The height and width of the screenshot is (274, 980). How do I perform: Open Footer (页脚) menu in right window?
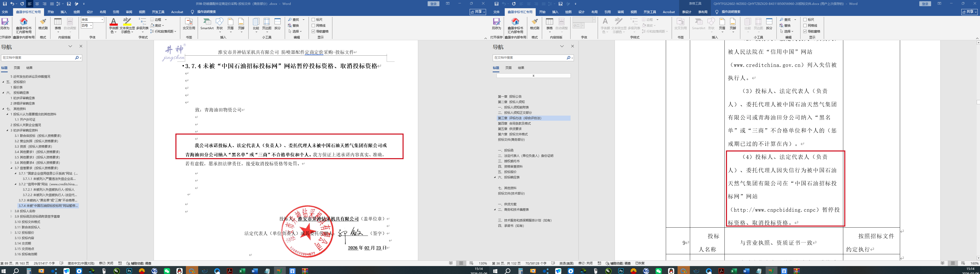[x=733, y=25]
